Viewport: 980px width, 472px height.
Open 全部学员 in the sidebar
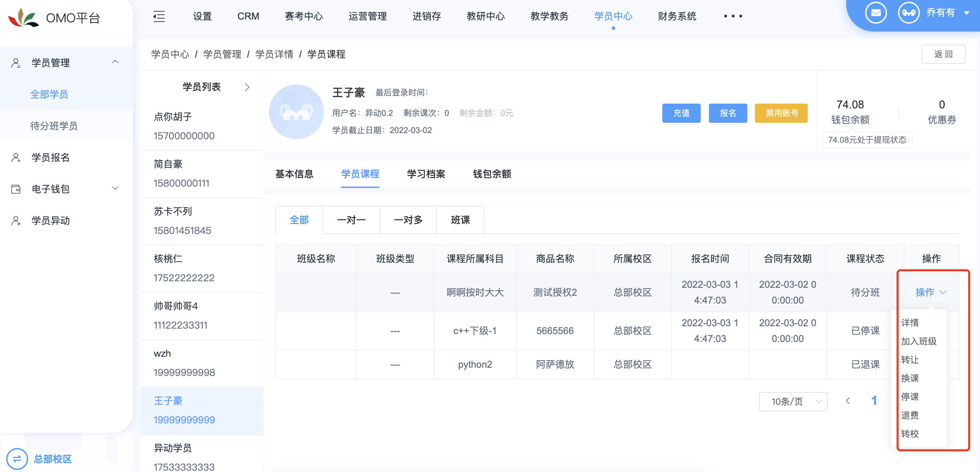point(49,94)
